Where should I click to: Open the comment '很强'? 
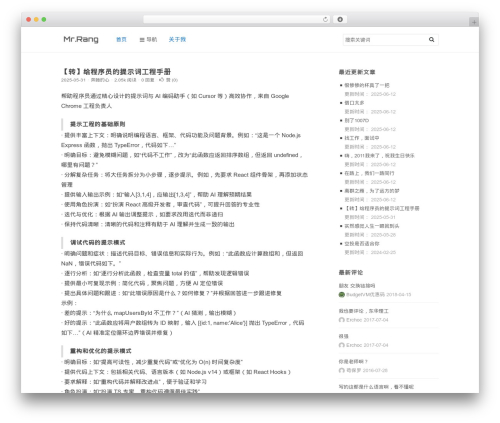[x=344, y=337]
